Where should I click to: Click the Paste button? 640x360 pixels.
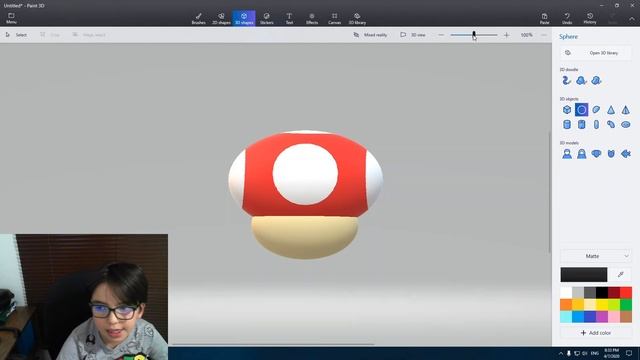(544, 18)
